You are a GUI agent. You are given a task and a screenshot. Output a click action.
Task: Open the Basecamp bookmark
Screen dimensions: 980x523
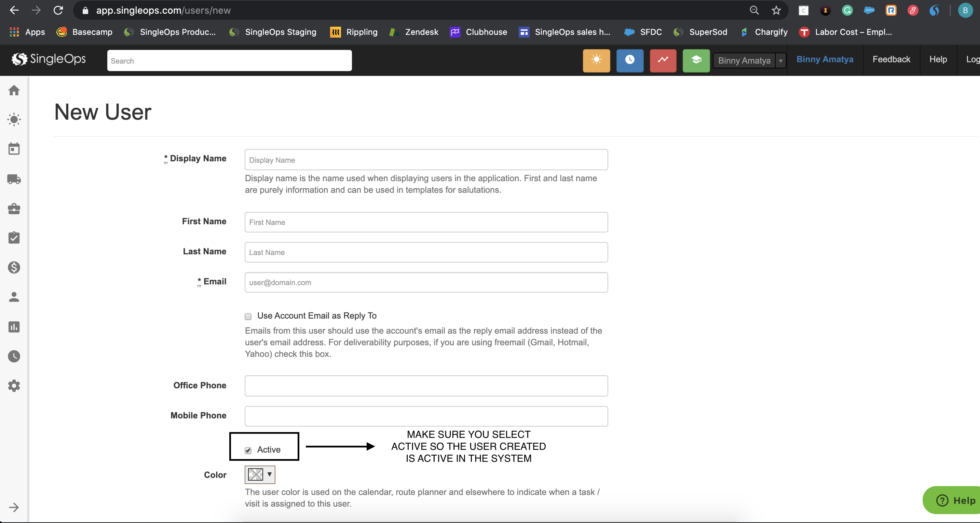click(84, 32)
